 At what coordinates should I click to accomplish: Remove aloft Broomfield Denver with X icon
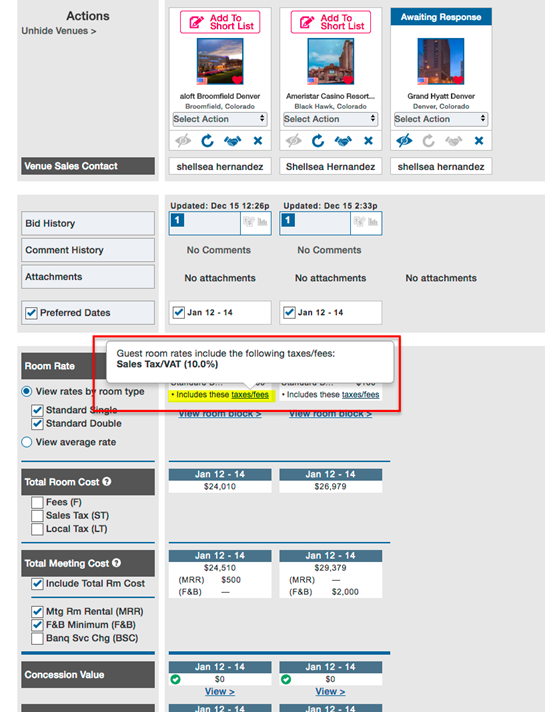pyautogui.click(x=258, y=141)
